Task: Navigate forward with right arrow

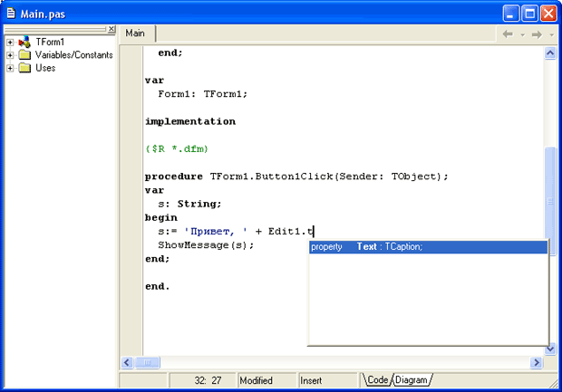Action: point(537,34)
